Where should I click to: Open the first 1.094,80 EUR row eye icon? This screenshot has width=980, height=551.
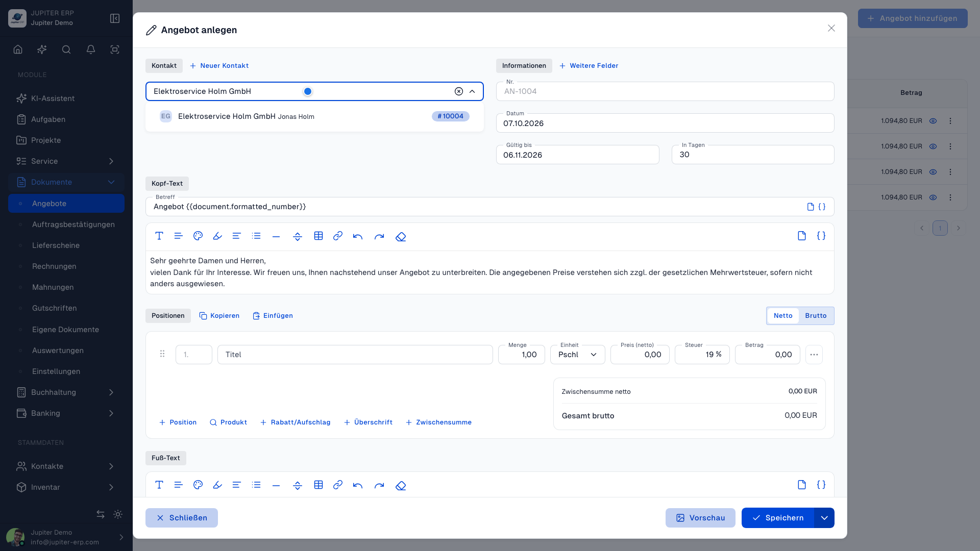point(933,121)
